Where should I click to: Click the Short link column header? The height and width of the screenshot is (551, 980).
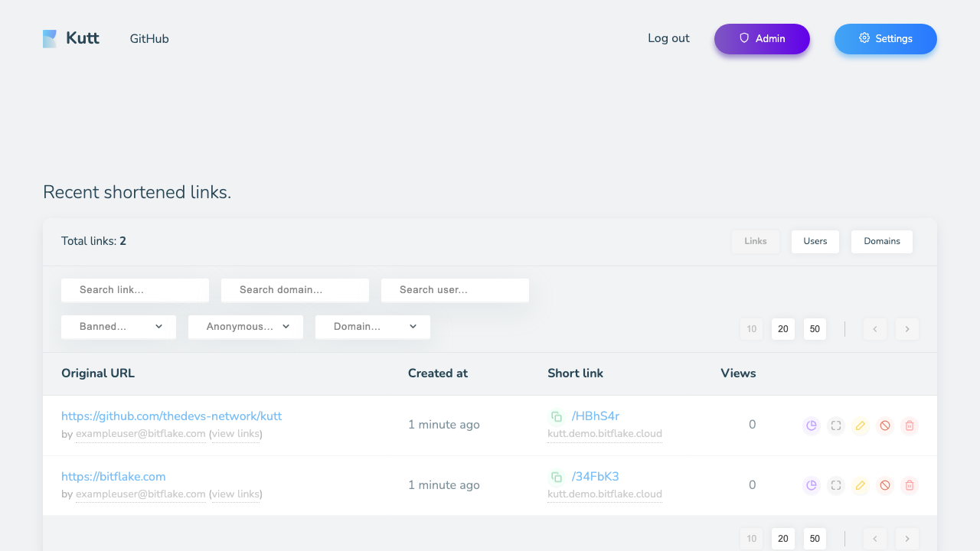[575, 373]
